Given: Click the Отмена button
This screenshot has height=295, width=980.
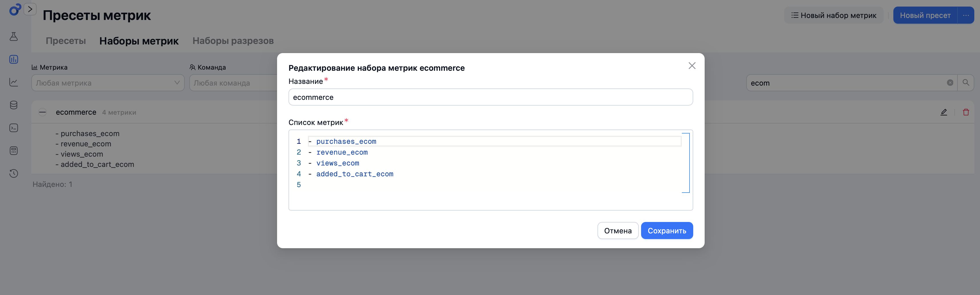Looking at the screenshot, I should (618, 231).
